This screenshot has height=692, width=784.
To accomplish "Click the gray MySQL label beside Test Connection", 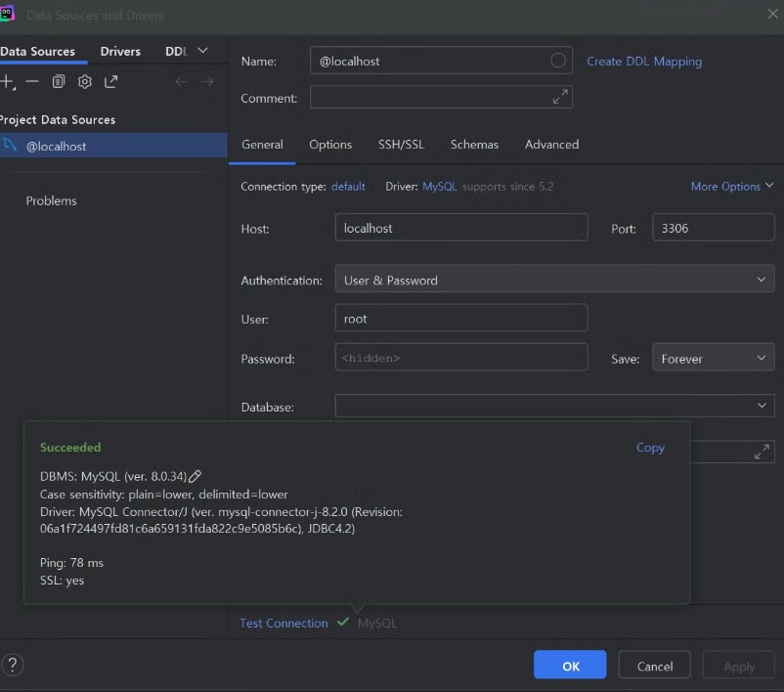I will tap(377, 623).
